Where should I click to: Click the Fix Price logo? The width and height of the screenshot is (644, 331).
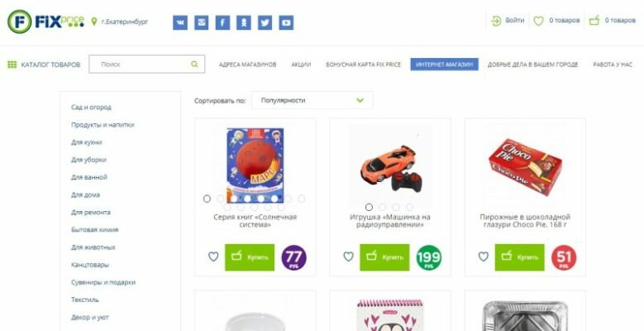pos(45,22)
